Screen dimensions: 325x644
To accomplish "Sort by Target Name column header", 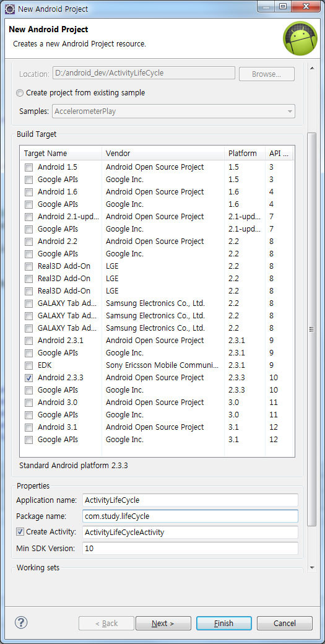I will pyautogui.click(x=61, y=154).
